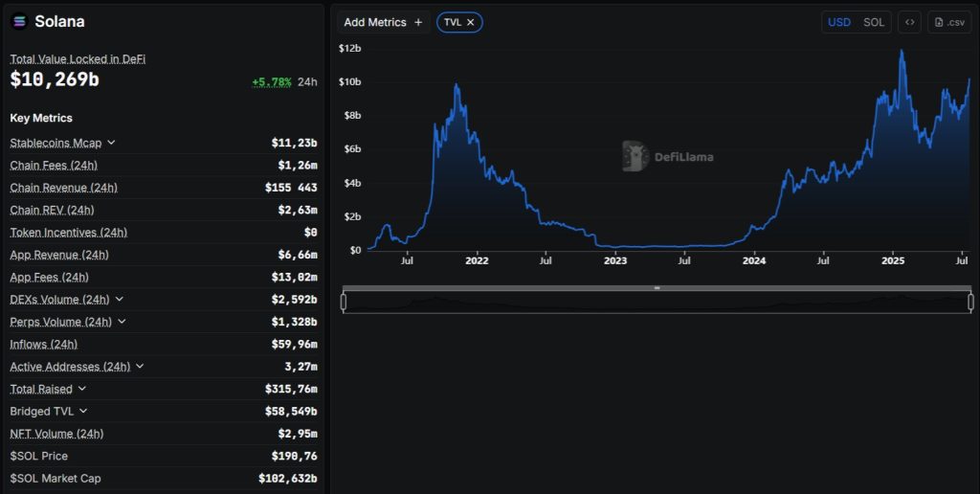The image size is (980, 494).
Task: Click the 2025 label on chart axis
Action: pyautogui.click(x=893, y=260)
